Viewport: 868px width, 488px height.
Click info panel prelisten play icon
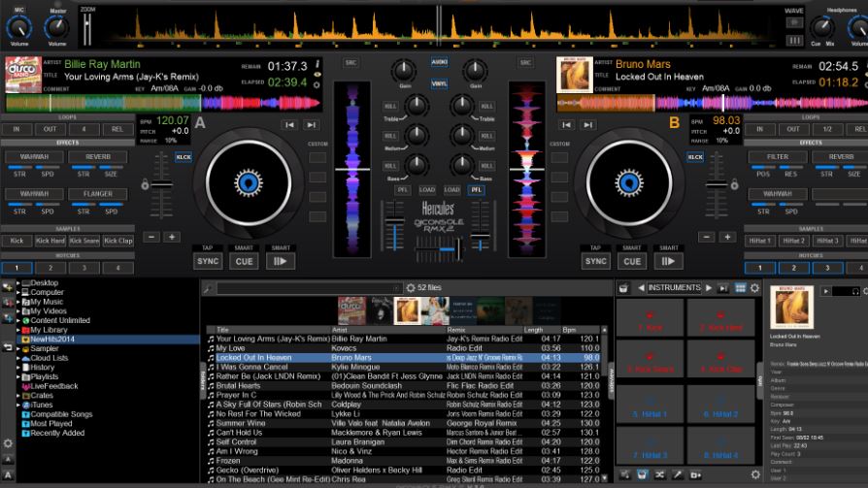point(826,291)
